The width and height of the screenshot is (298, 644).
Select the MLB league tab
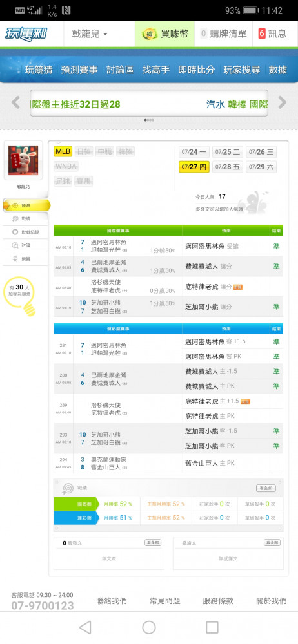[x=63, y=151]
